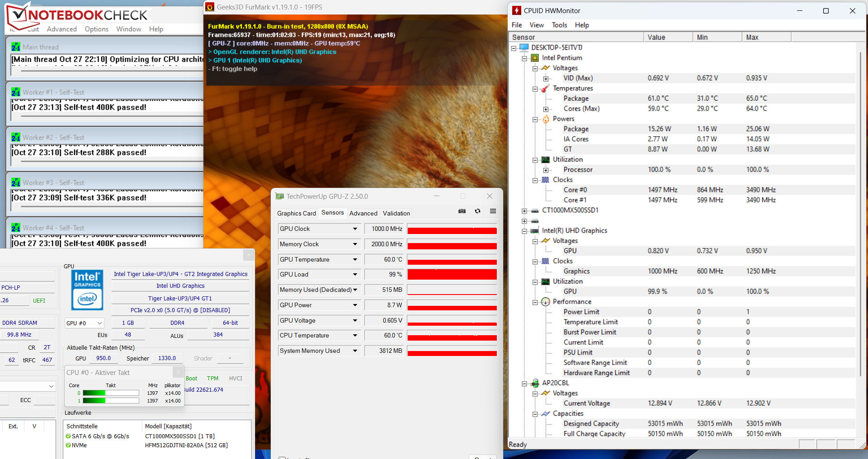This screenshot has width=868, height=459.
Task: Click the AP20CBL battery icon
Action: 535,383
